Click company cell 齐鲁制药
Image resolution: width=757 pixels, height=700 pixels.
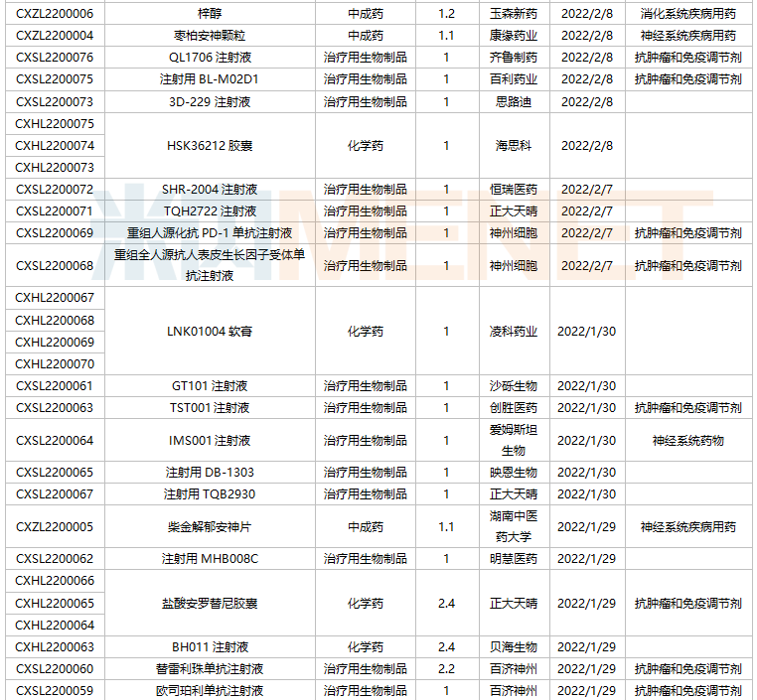tap(514, 58)
